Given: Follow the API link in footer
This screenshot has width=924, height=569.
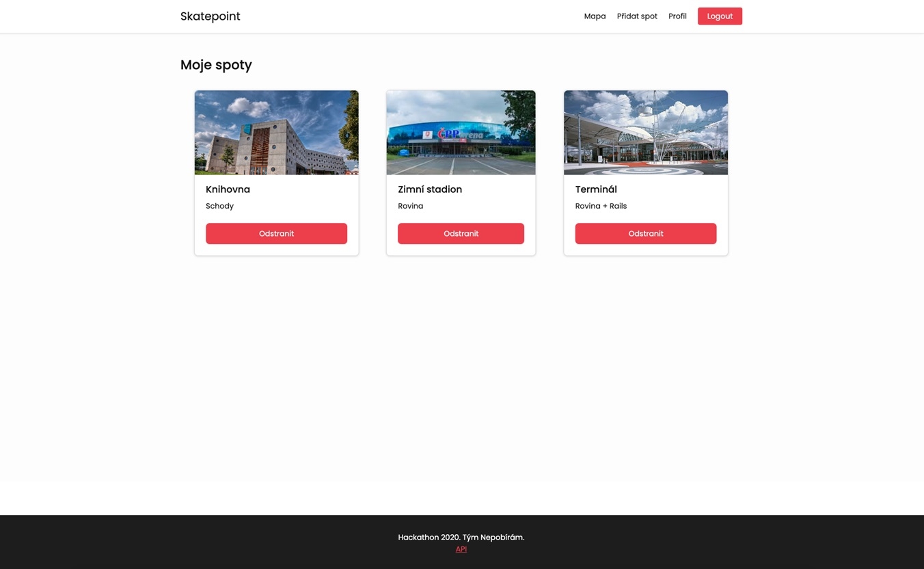Looking at the screenshot, I should 461,549.
